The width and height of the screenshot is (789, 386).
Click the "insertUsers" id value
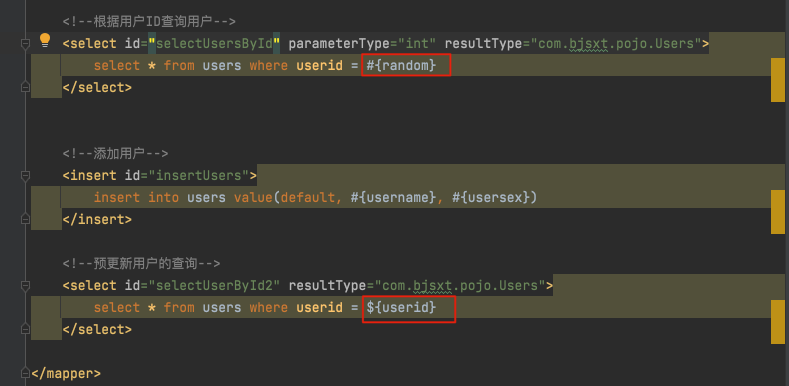[x=199, y=176]
